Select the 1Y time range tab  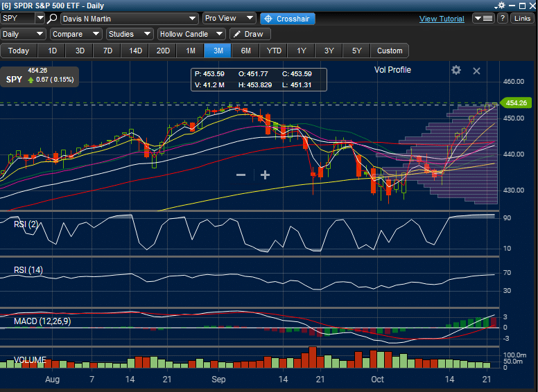[302, 51]
